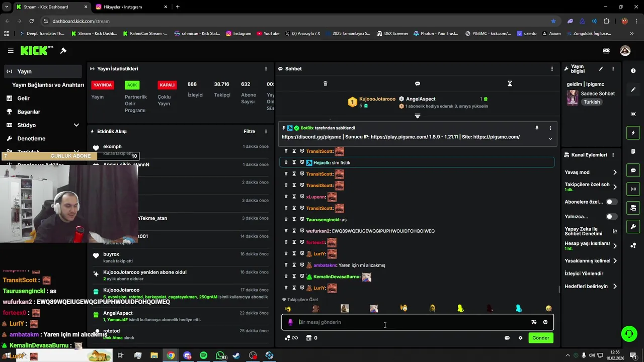Open Spotify from the Windows taskbar
The image size is (644, 362).
[203, 355]
